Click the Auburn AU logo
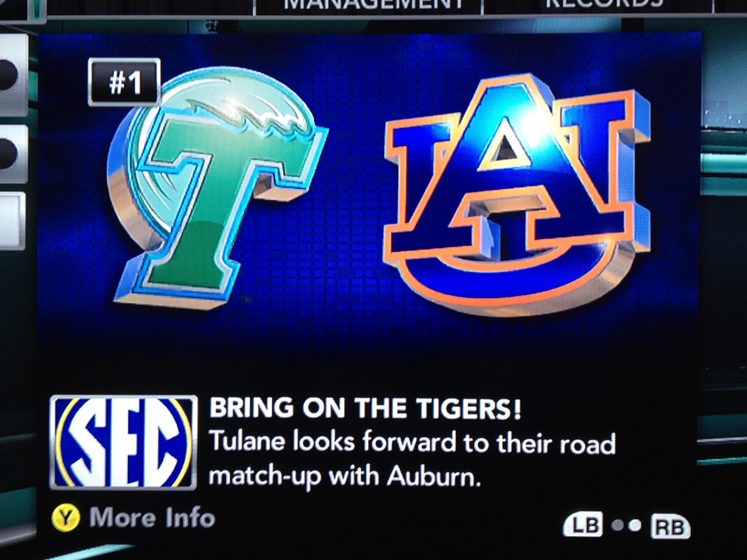This screenshot has width=747, height=560. (x=516, y=194)
